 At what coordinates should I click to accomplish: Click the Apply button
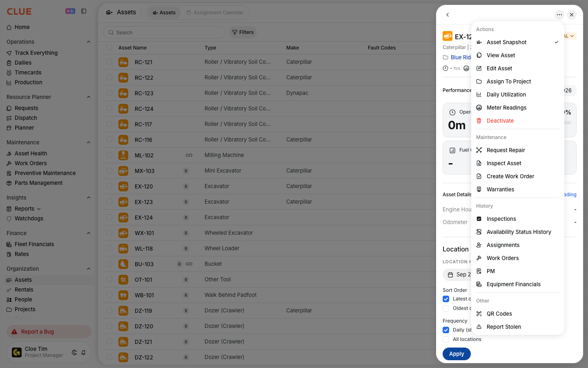[x=457, y=354]
